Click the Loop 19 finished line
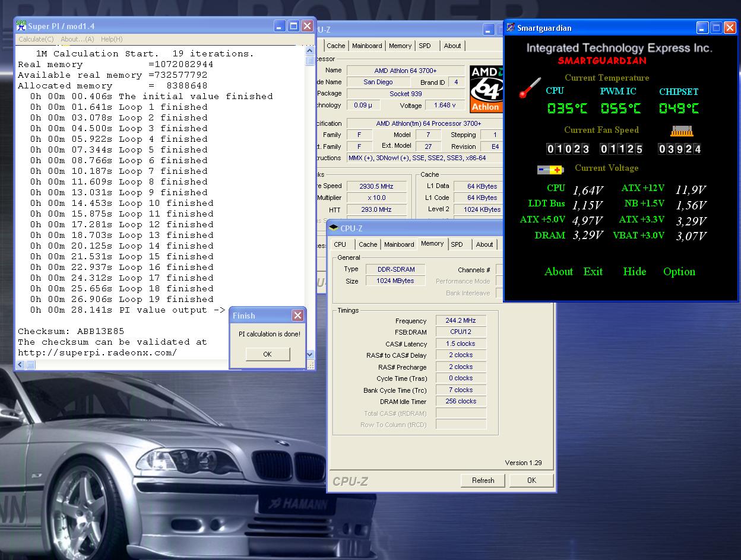The width and height of the screenshot is (741, 560). pos(122,299)
